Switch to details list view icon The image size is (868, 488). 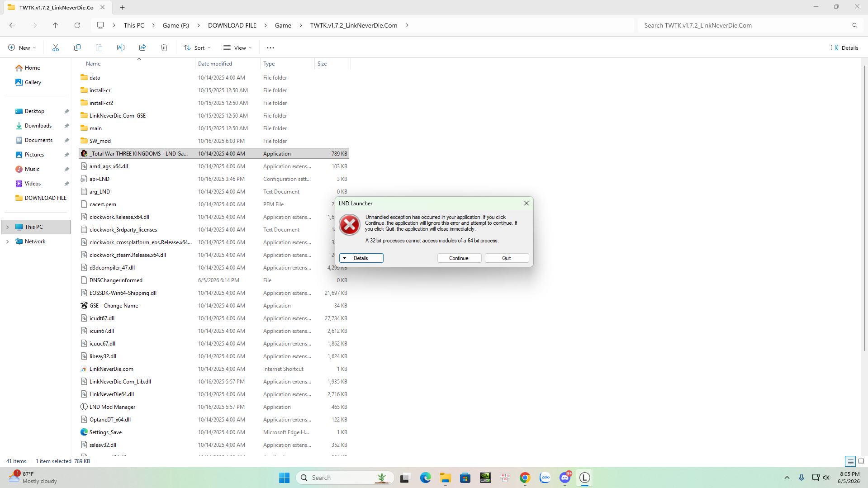pyautogui.click(x=850, y=462)
